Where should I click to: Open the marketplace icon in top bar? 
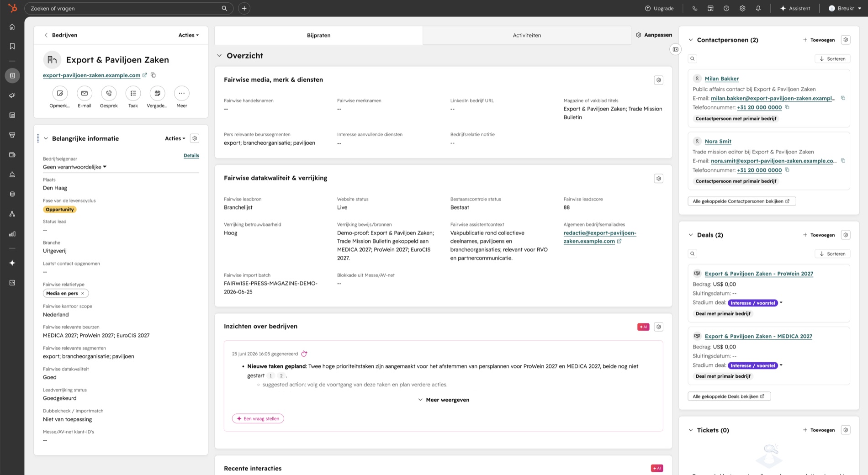coord(710,8)
